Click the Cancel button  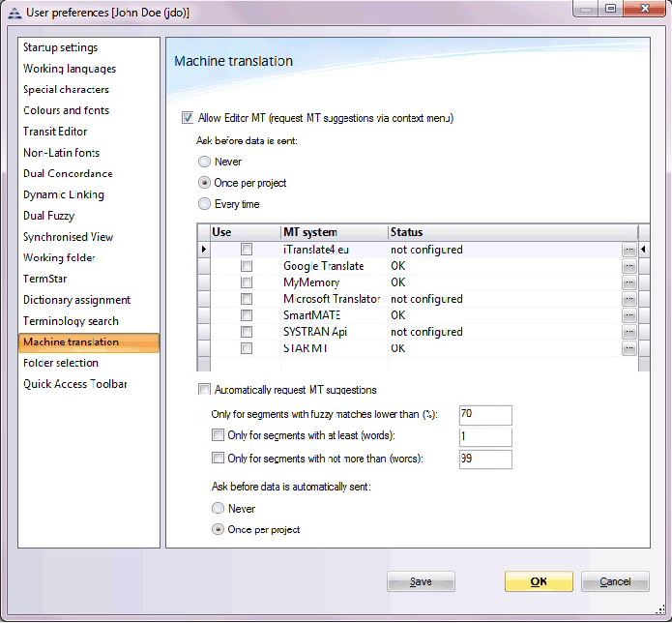(x=615, y=581)
